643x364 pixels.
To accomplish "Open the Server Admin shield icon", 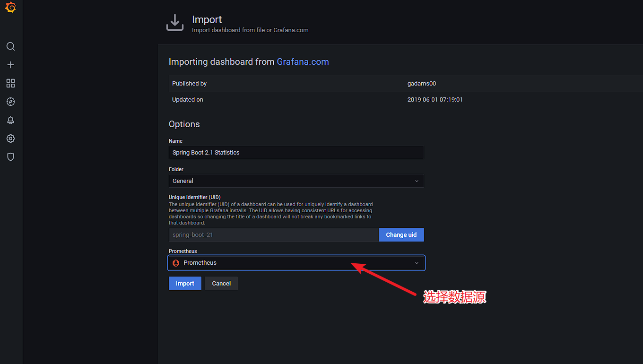I will click(10, 156).
